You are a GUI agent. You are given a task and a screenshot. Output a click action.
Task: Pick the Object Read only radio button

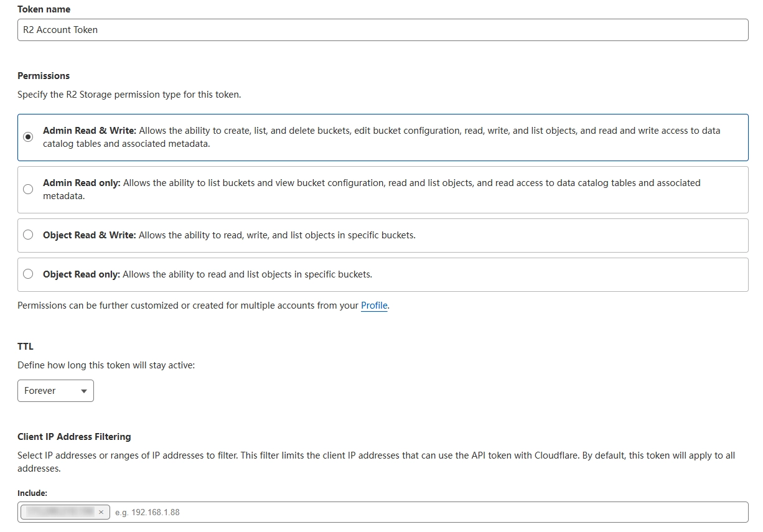(28, 274)
